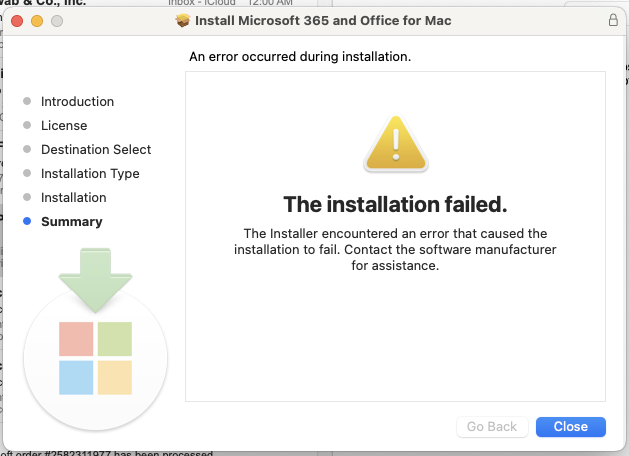Click the blue square of the Microsoft logo

tap(76, 377)
